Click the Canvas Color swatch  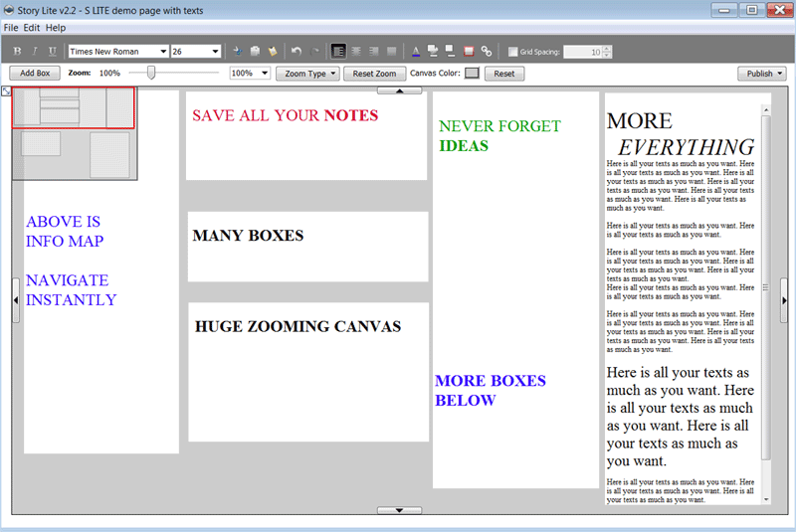[x=472, y=74]
